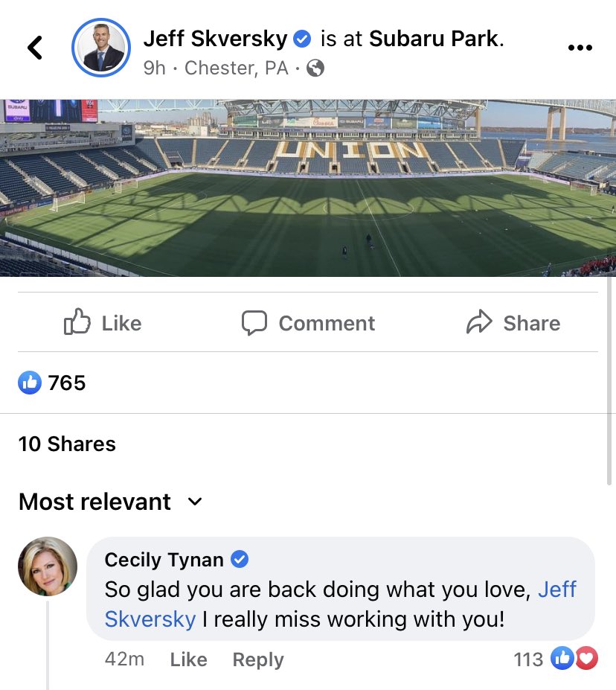The height and width of the screenshot is (690, 616).
Task: Tap the Chester, PA location text
Action: pyautogui.click(x=236, y=68)
